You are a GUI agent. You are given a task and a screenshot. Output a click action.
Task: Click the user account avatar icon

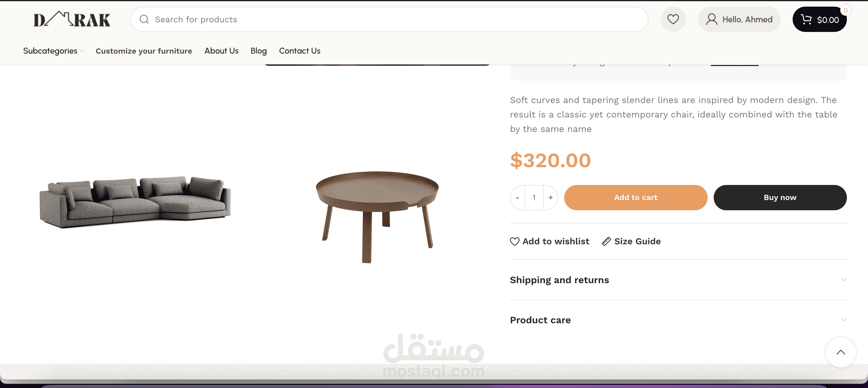coord(711,19)
